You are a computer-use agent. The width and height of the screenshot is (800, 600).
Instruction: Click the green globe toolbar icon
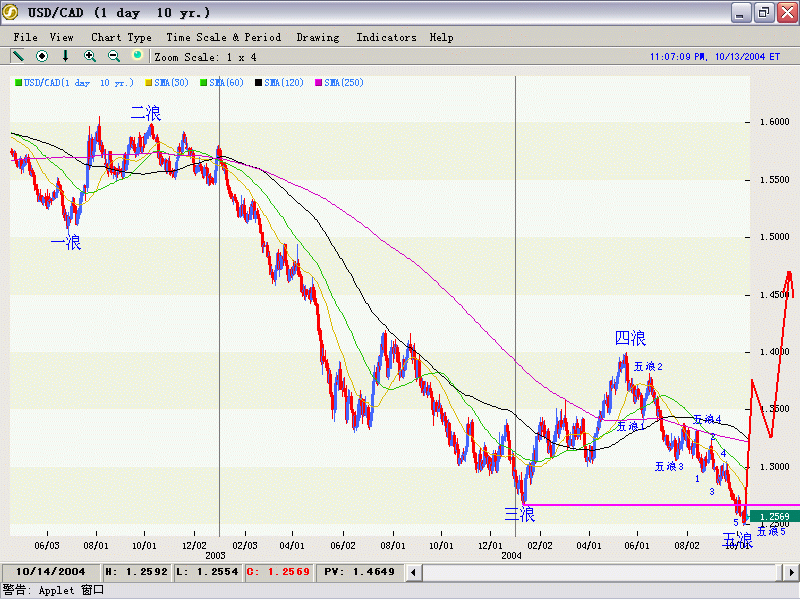coord(137,56)
